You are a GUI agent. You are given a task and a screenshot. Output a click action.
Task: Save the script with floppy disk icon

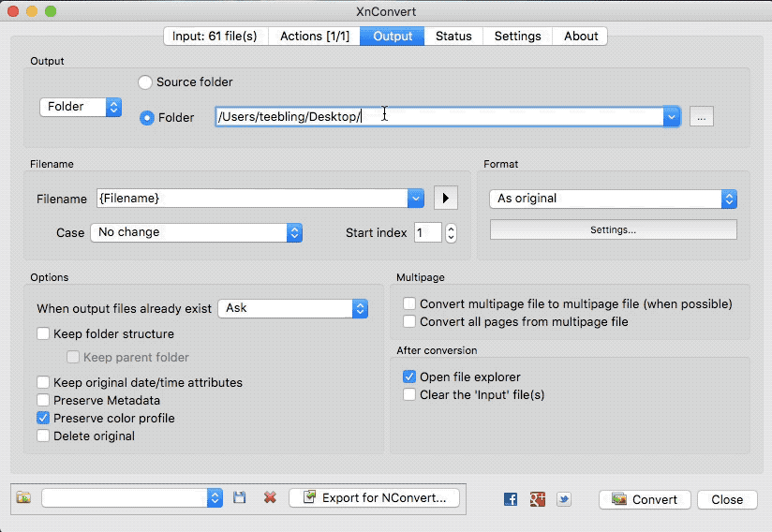tap(240, 497)
